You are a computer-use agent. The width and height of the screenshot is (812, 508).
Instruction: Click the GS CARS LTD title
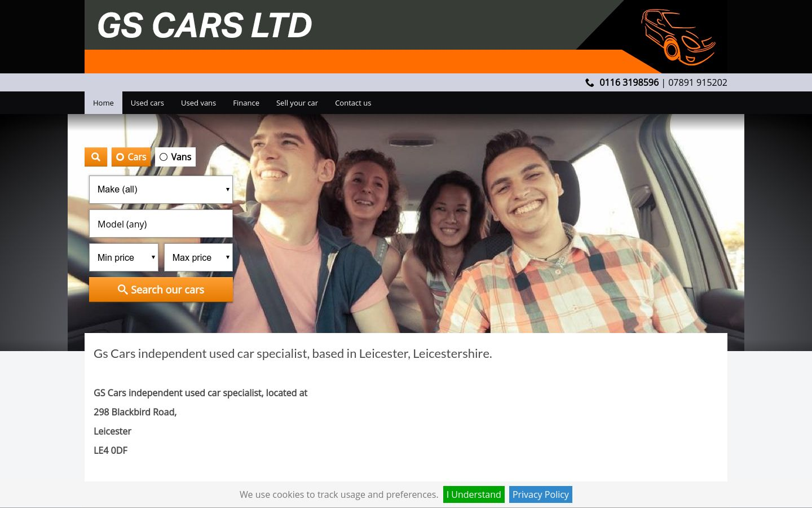coord(205,25)
